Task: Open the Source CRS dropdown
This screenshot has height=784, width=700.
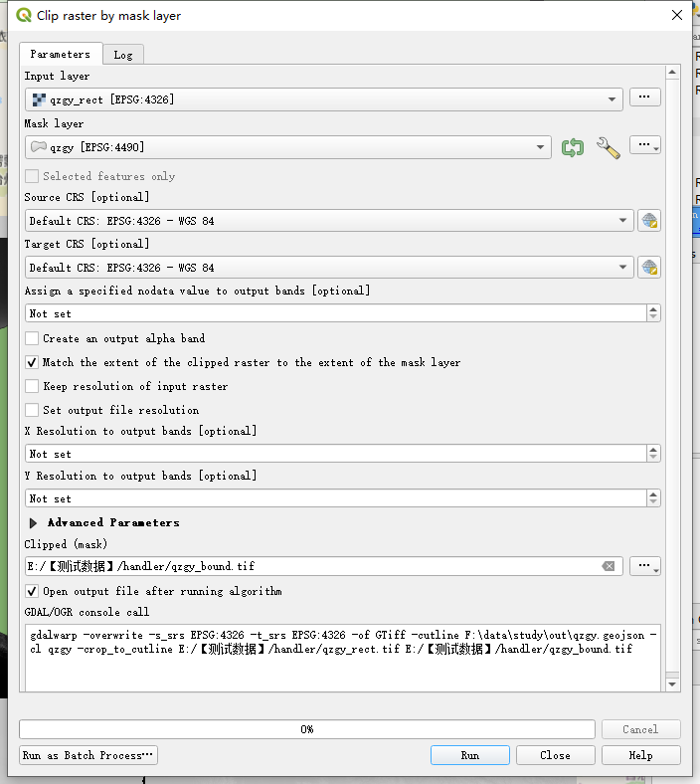Action: 329,221
